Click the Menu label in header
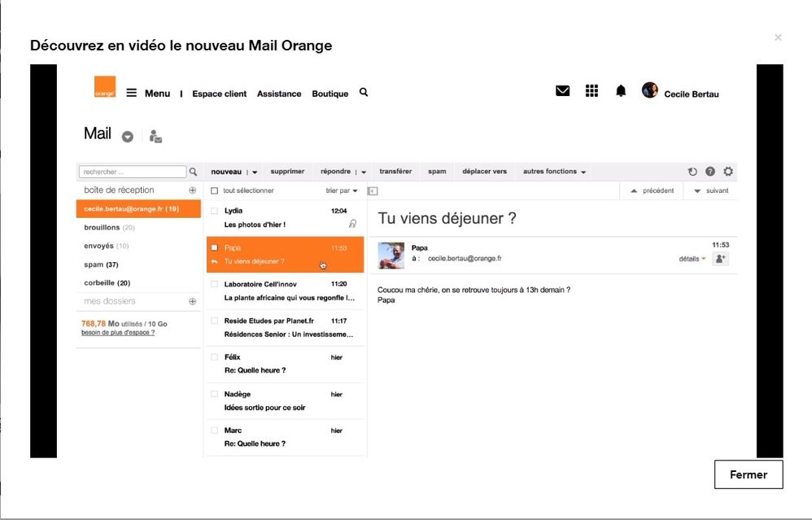The height and width of the screenshot is (520, 812). click(157, 94)
